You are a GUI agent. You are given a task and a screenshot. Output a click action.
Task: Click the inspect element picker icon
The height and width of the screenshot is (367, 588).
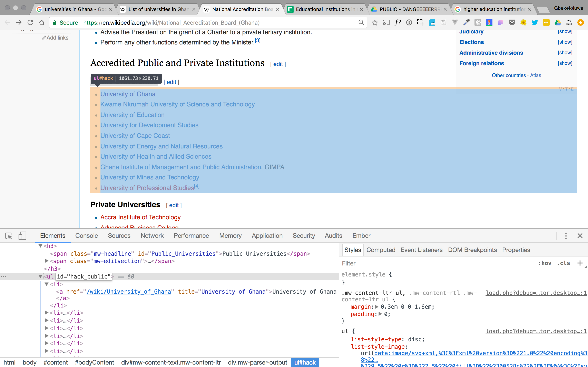pos(9,236)
